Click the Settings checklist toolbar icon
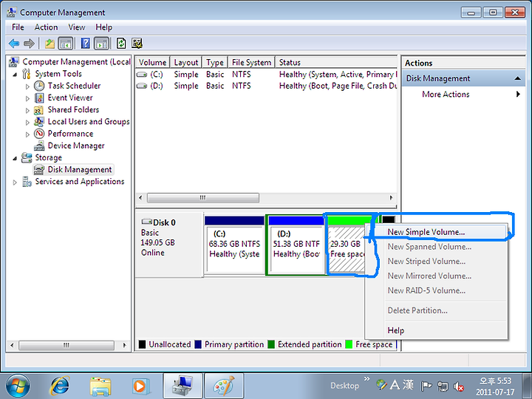Viewport: 532px width, 399px height. pyautogui.click(x=137, y=44)
